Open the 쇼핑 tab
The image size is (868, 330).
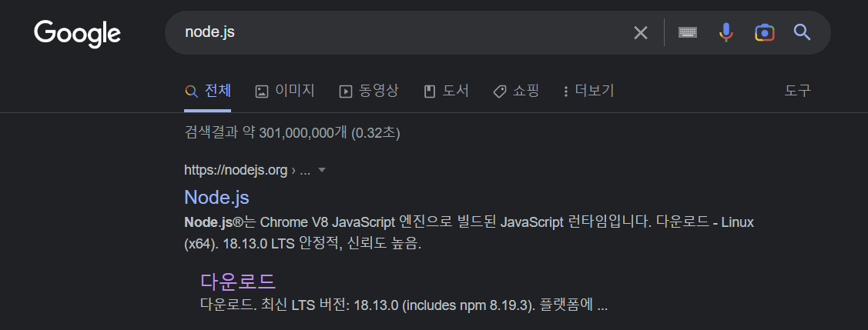[x=516, y=92]
